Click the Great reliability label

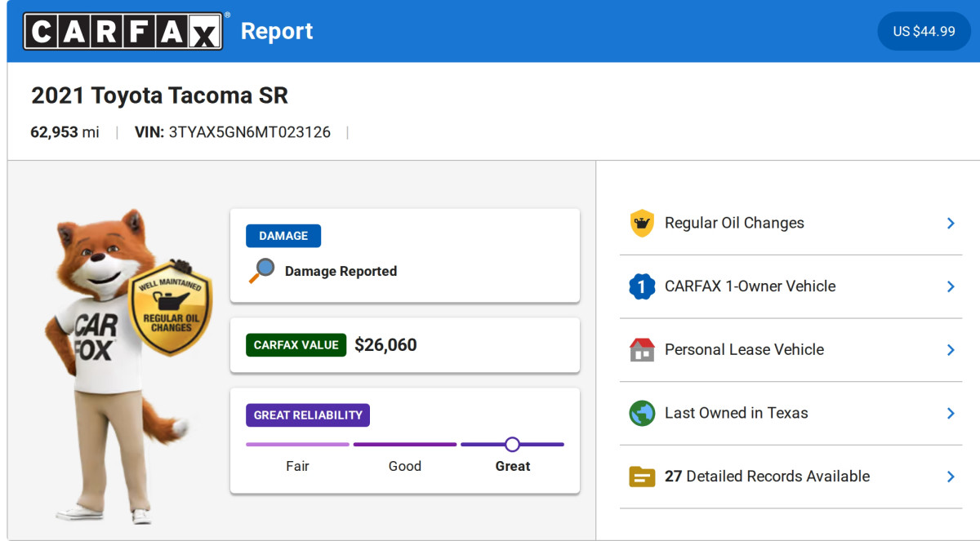pyautogui.click(x=513, y=466)
